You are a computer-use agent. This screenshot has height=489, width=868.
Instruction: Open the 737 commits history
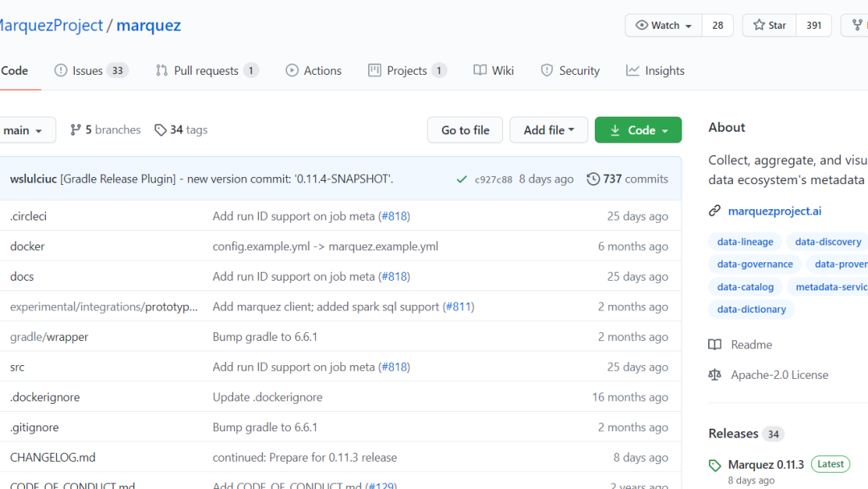click(627, 179)
